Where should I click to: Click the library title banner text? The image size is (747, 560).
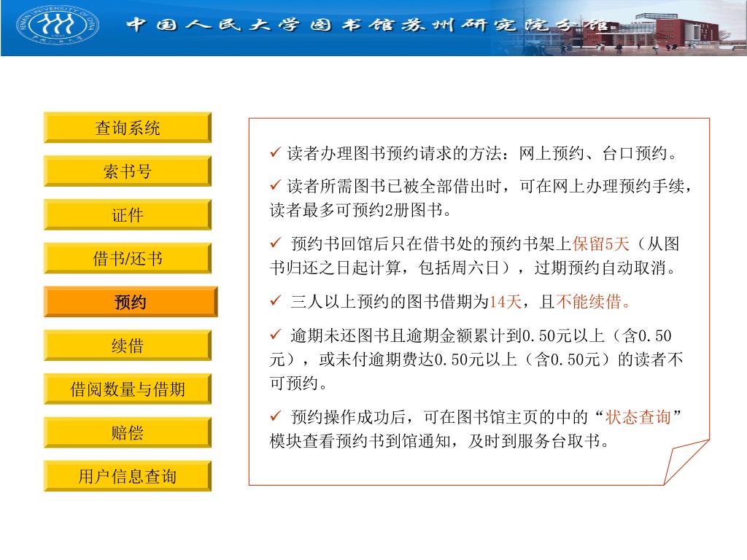click(x=367, y=25)
